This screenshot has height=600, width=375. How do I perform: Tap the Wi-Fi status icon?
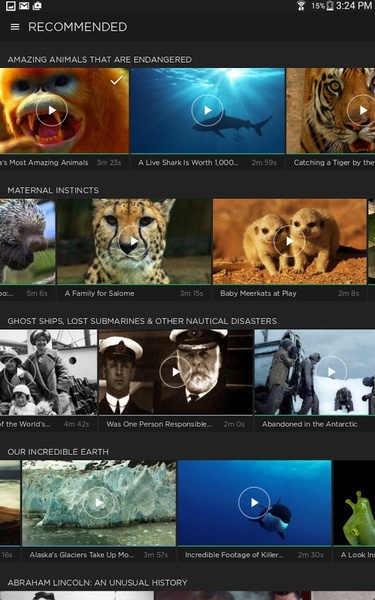pyautogui.click(x=301, y=6)
